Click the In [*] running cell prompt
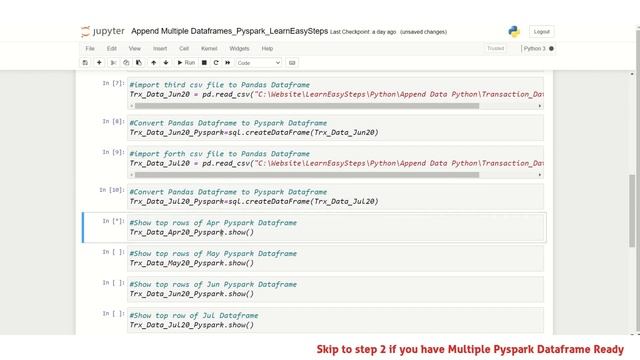Screen dimensions: 640x360 click(113, 221)
